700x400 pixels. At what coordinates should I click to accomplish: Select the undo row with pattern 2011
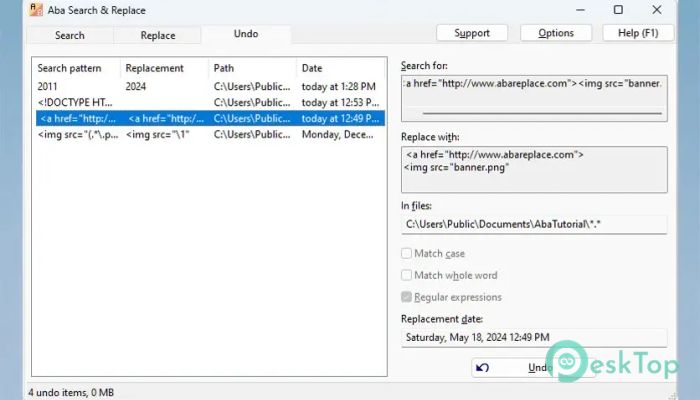210,87
